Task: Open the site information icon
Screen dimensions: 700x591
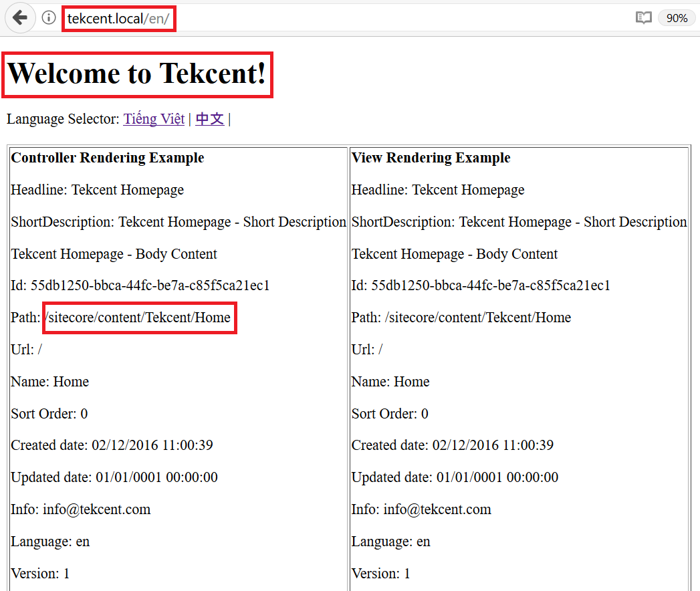Action: [49, 18]
